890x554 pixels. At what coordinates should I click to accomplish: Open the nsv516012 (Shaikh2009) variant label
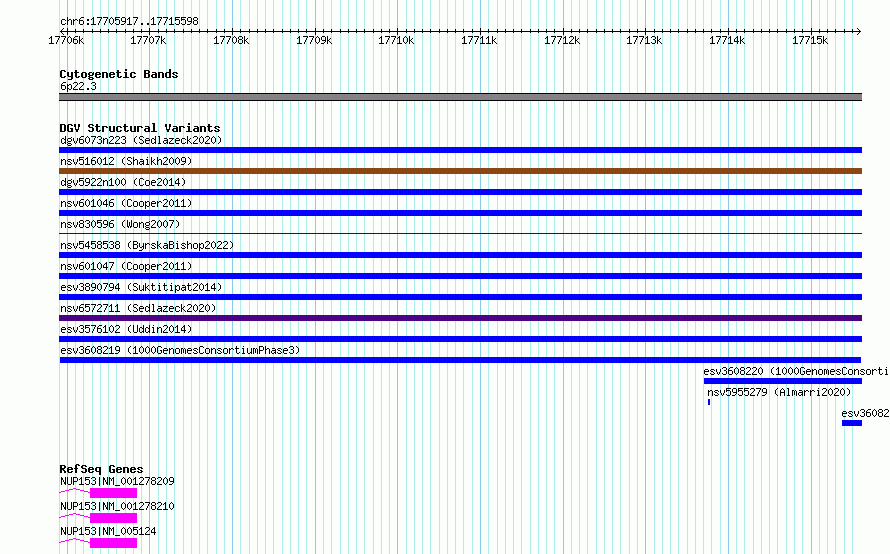126,161
